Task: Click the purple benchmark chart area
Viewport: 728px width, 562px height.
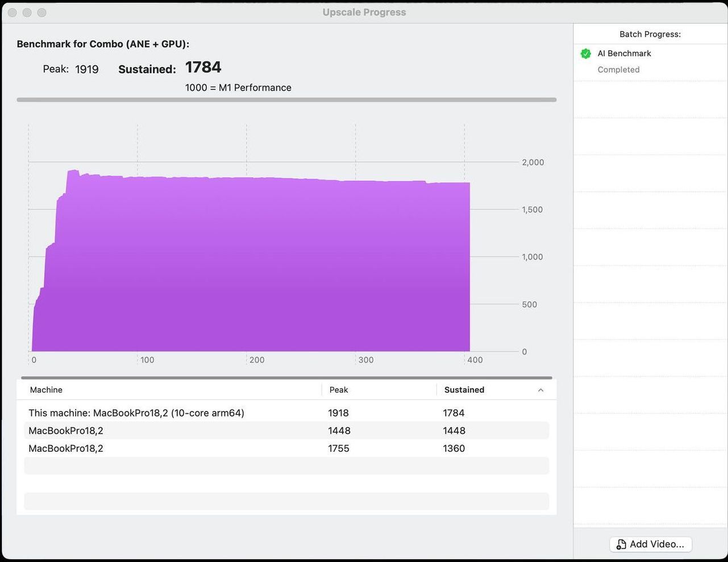Action: point(251,261)
